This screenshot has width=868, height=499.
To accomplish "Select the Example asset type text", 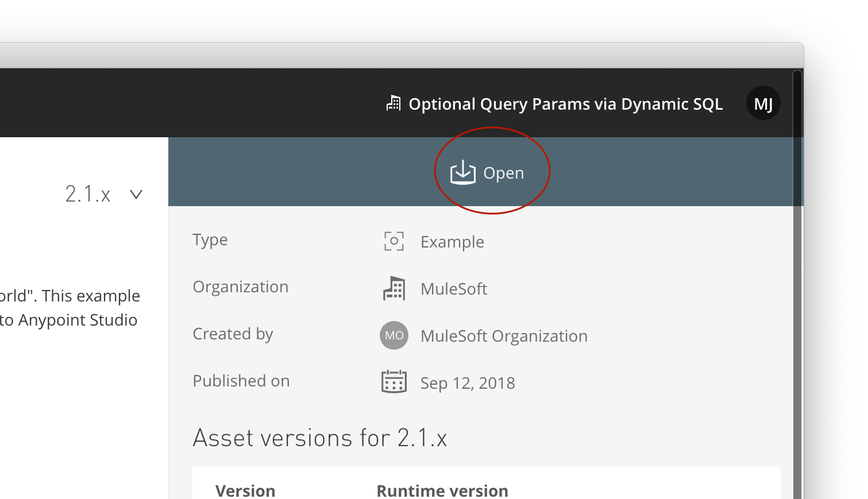I will (452, 242).
